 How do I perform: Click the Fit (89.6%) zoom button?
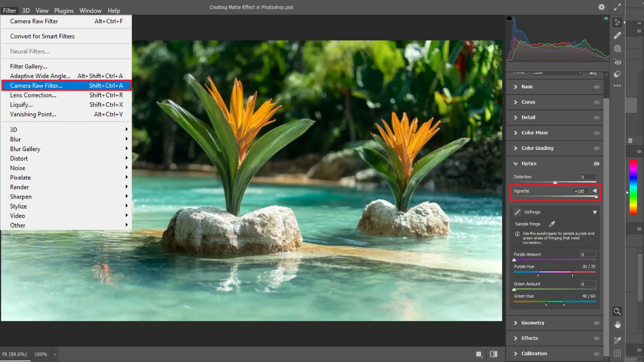click(x=15, y=354)
